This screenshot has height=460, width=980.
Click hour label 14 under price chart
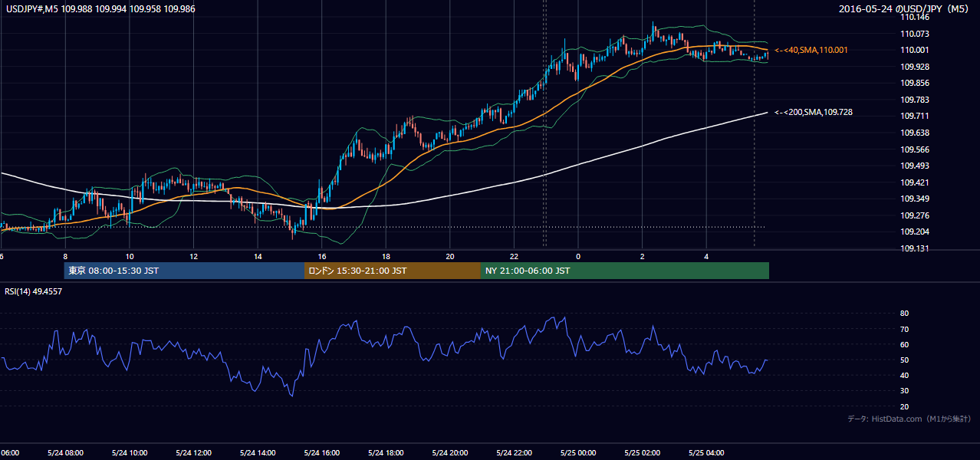coord(258,256)
